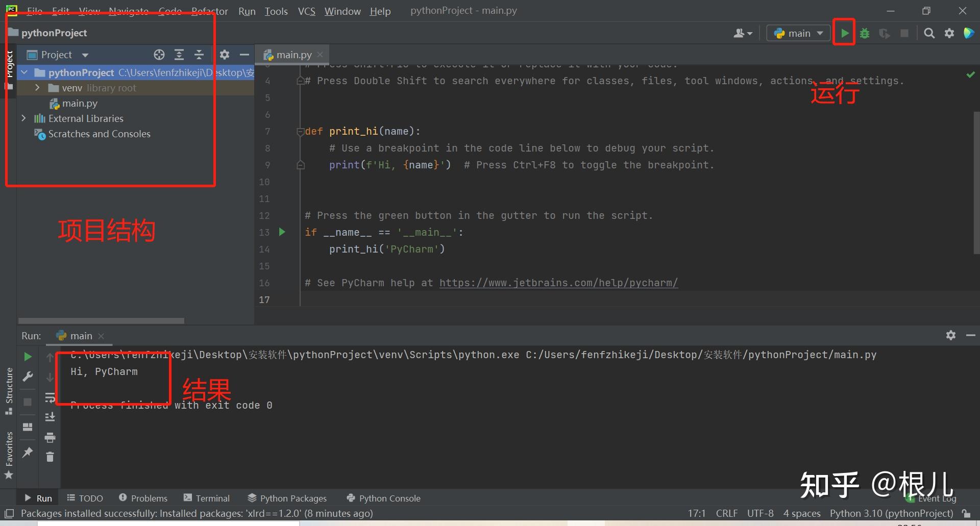Open the Run menu
This screenshot has height=526, width=980.
pos(247,11)
